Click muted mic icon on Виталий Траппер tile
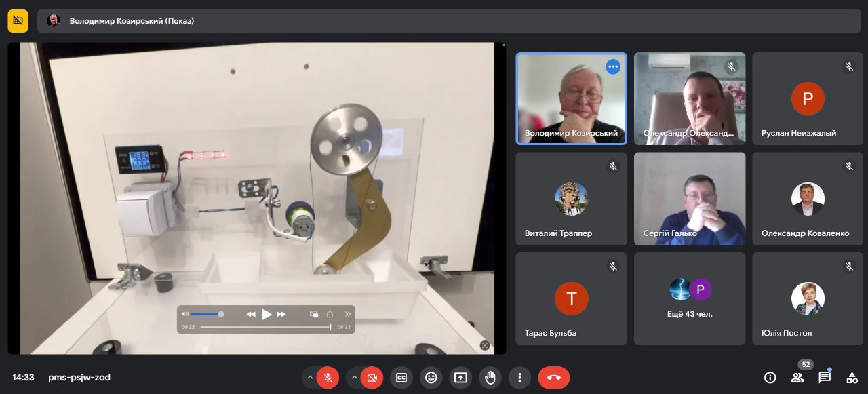868x394 pixels. click(613, 166)
